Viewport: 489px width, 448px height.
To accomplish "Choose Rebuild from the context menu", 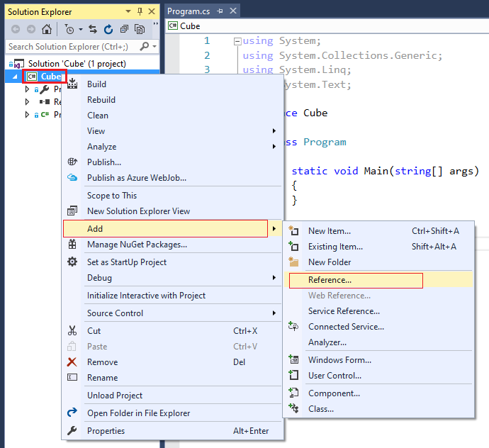I will click(x=173, y=100).
